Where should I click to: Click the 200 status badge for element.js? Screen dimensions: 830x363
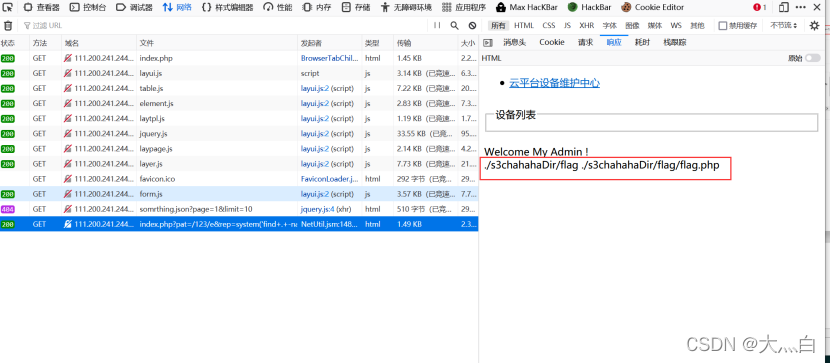click(8, 104)
